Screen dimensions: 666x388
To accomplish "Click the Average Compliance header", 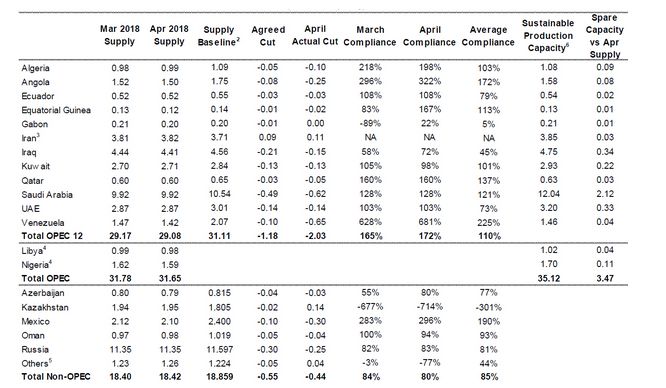I will click(x=488, y=36).
